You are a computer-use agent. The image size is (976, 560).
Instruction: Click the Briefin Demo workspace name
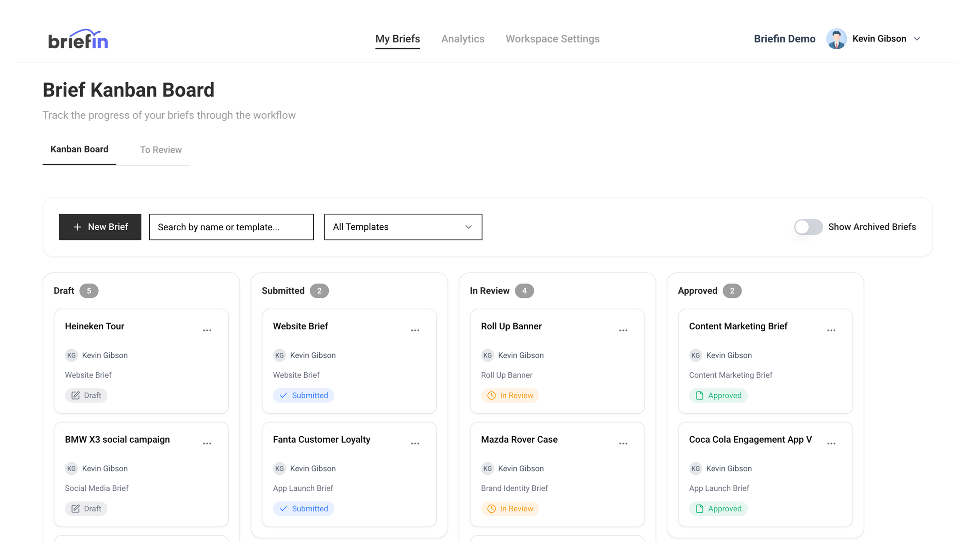pyautogui.click(x=784, y=39)
